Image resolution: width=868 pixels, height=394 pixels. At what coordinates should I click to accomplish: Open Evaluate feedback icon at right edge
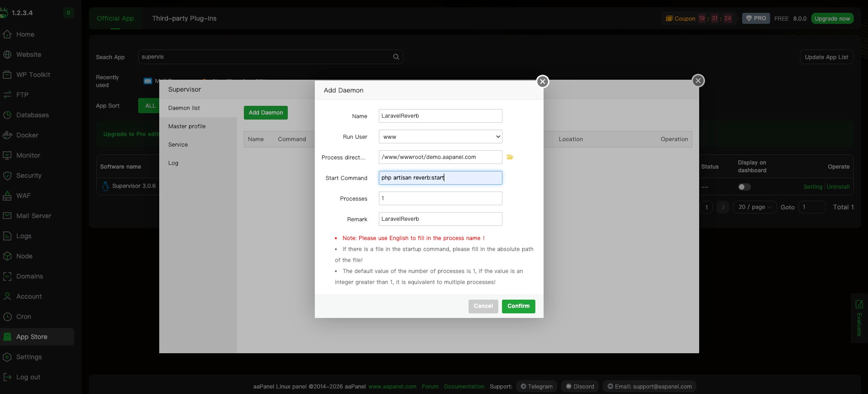859,304
